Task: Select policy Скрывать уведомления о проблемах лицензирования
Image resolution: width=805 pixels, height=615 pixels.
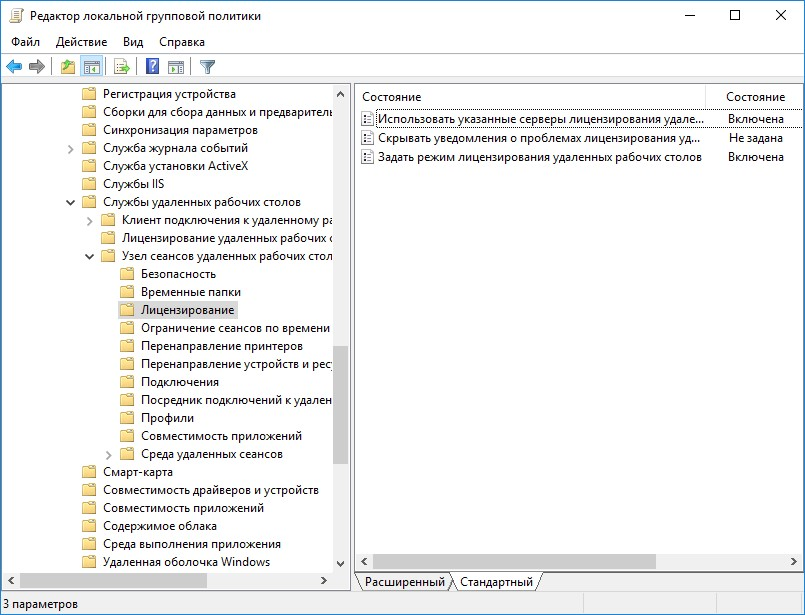Action: (539, 138)
